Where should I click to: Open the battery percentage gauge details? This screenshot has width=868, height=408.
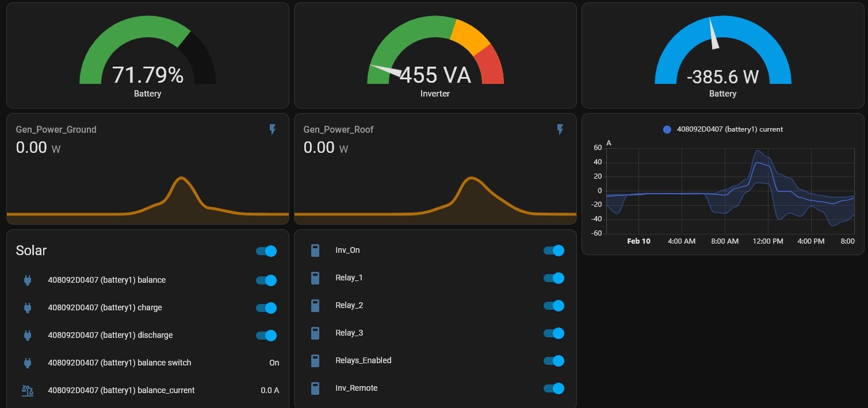pos(147,57)
